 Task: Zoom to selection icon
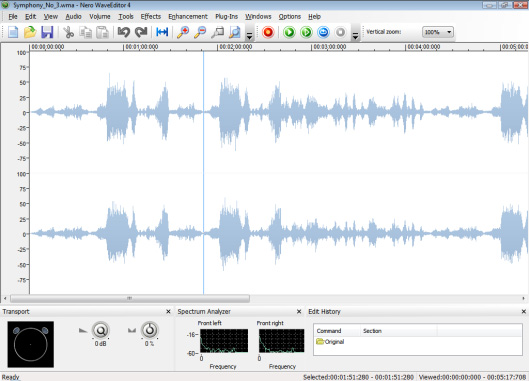click(x=218, y=32)
